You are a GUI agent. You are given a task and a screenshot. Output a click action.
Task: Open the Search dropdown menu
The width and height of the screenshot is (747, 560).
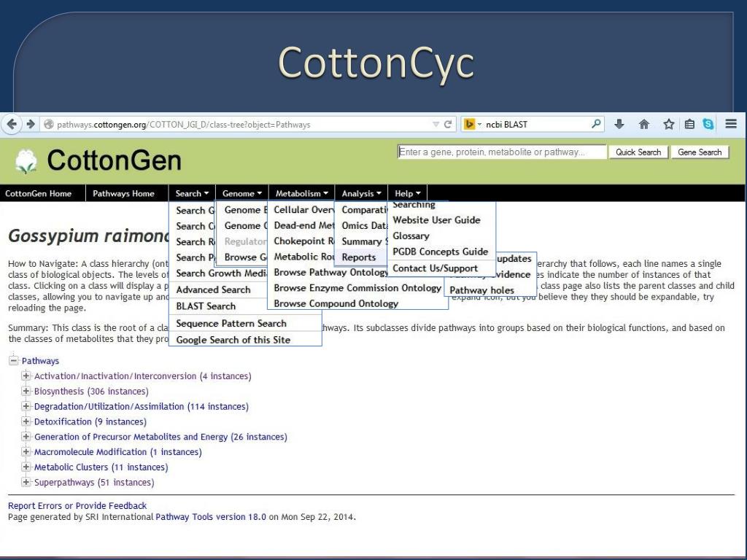click(x=192, y=193)
